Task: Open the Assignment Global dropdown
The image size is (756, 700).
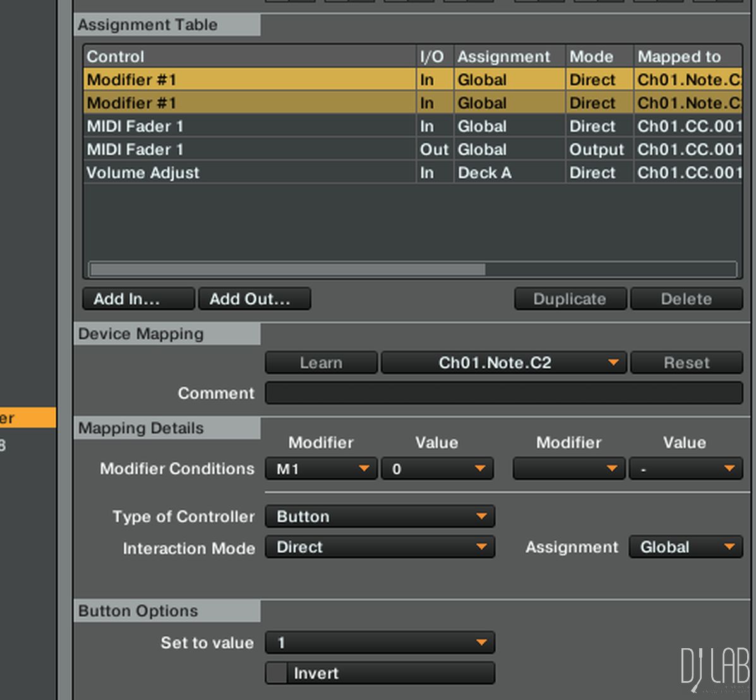Action: point(685,547)
